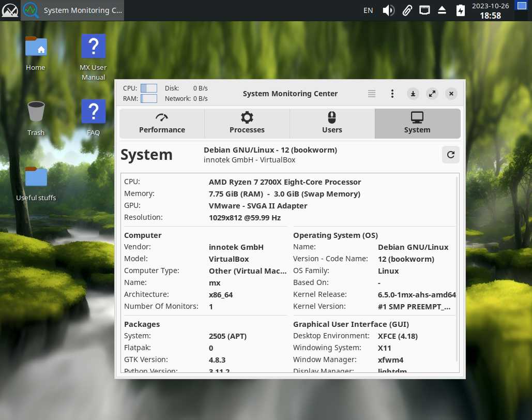Viewport: 532px width, 420px height.
Task: Click the XFCE (4.18) desktop environment value
Action: pyautogui.click(x=398, y=336)
